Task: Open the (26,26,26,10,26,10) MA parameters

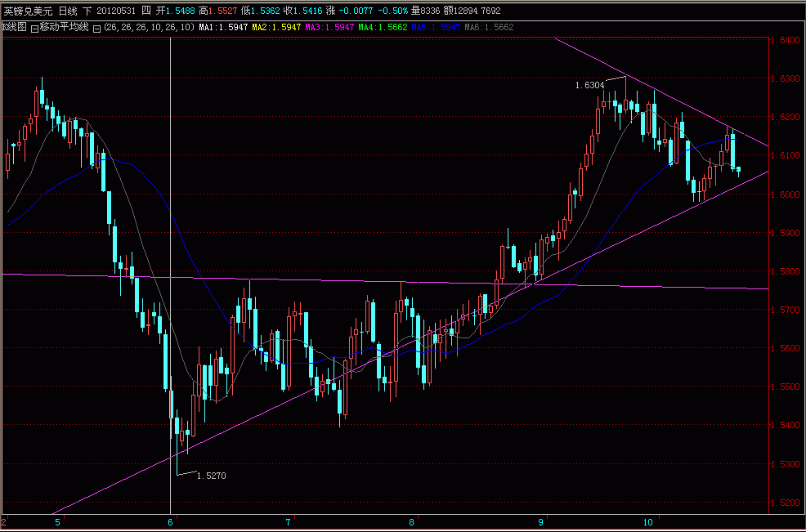Action: [149, 27]
